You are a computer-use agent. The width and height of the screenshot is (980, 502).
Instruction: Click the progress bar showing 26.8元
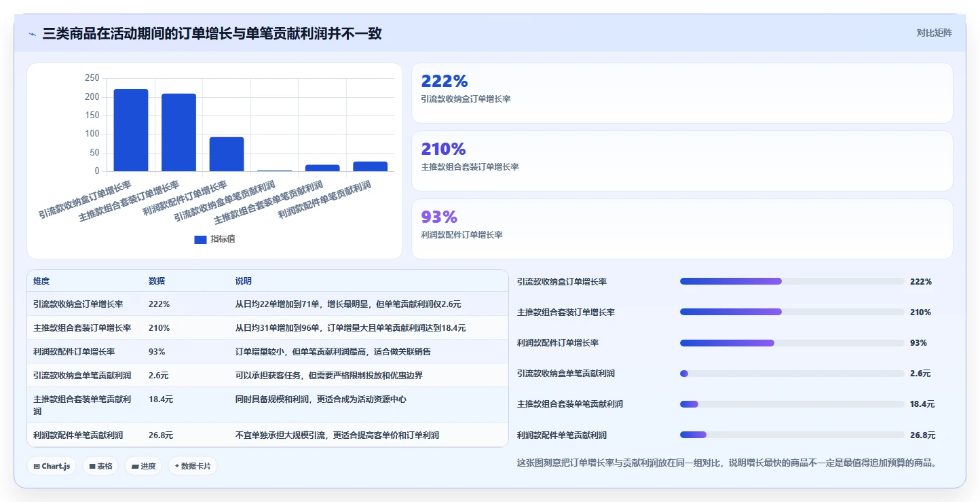[792, 435]
